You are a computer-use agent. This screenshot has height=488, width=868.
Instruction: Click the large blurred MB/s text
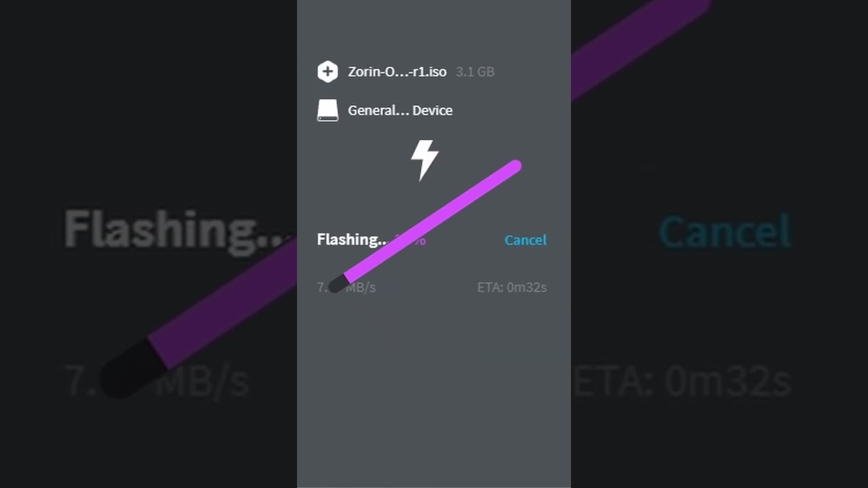(x=203, y=382)
